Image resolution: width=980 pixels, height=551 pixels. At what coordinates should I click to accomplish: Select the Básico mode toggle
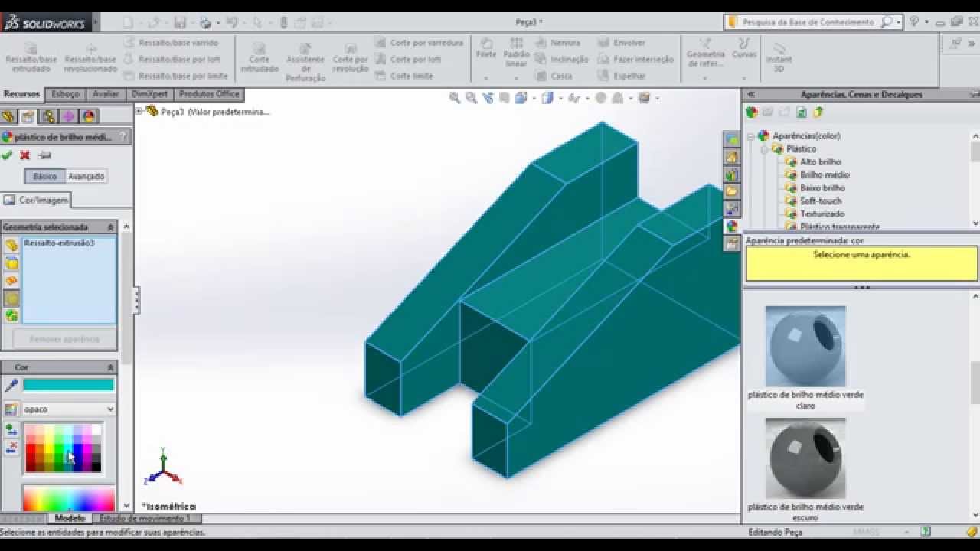(45, 177)
